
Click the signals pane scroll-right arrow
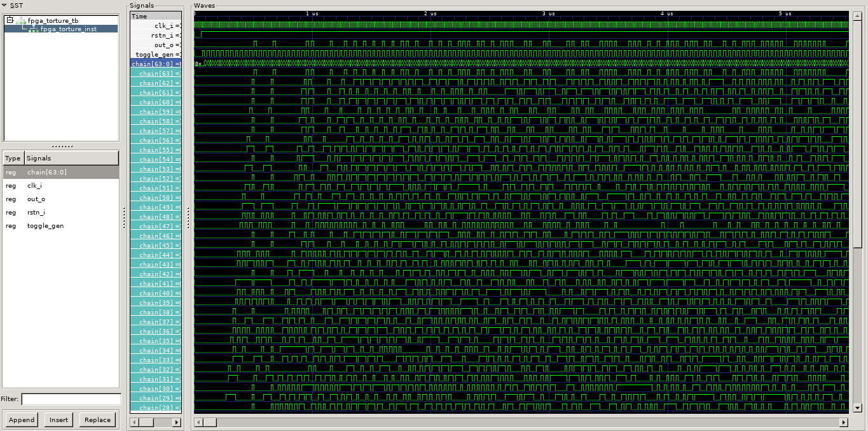[178, 422]
